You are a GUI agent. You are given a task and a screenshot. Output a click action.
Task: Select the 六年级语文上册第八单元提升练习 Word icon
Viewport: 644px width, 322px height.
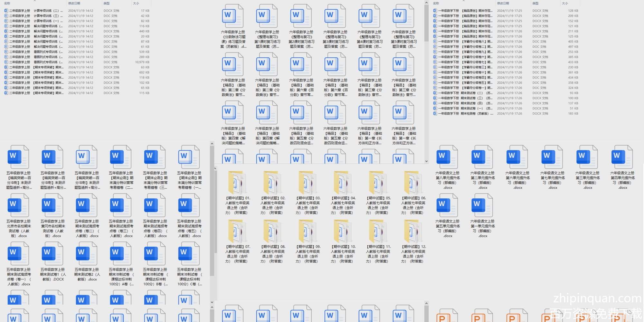coord(447,157)
